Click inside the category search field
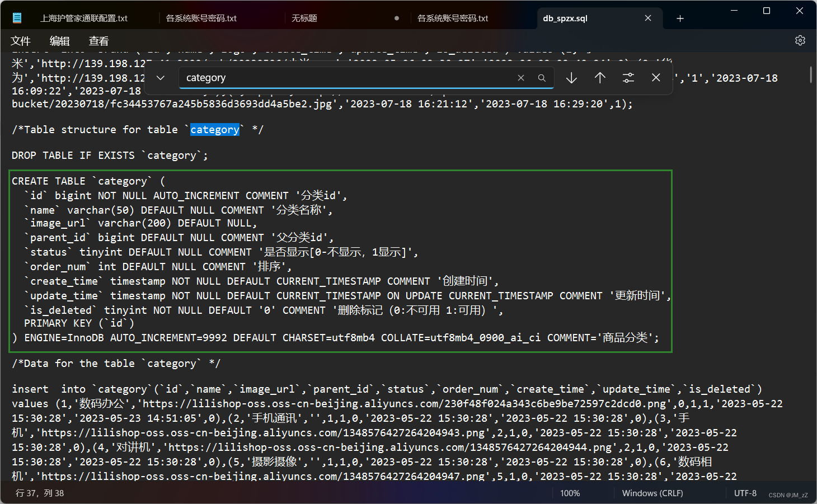 pos(336,78)
